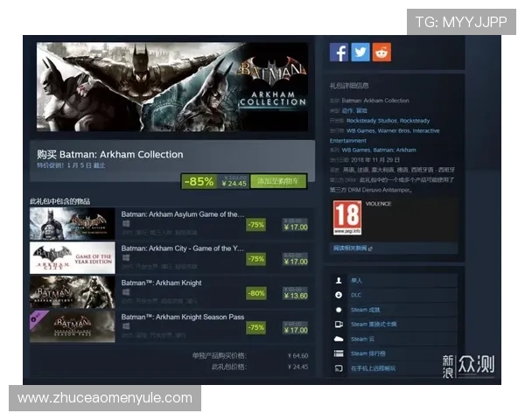Open Batman: Arkham City Game of the Year

point(182,249)
